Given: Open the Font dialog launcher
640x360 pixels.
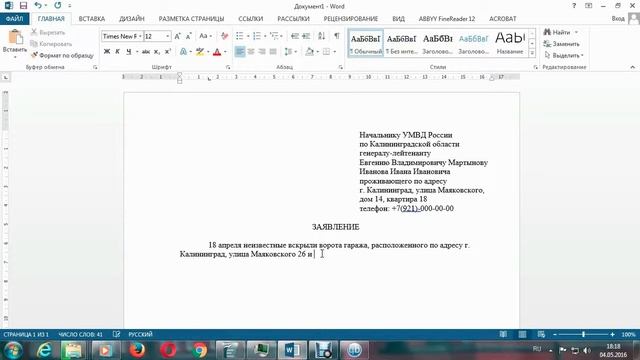Looking at the screenshot, I should tap(228, 67).
